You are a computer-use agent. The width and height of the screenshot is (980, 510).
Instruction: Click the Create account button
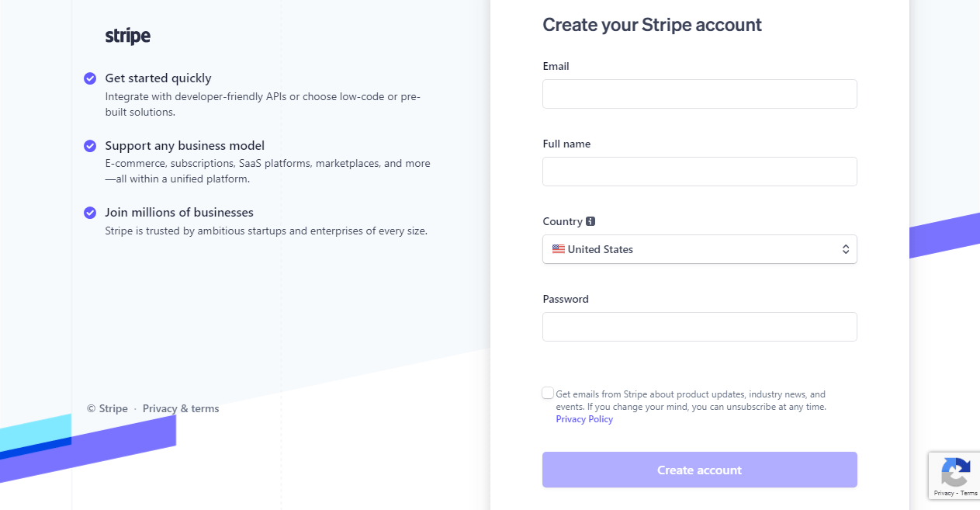[700, 470]
